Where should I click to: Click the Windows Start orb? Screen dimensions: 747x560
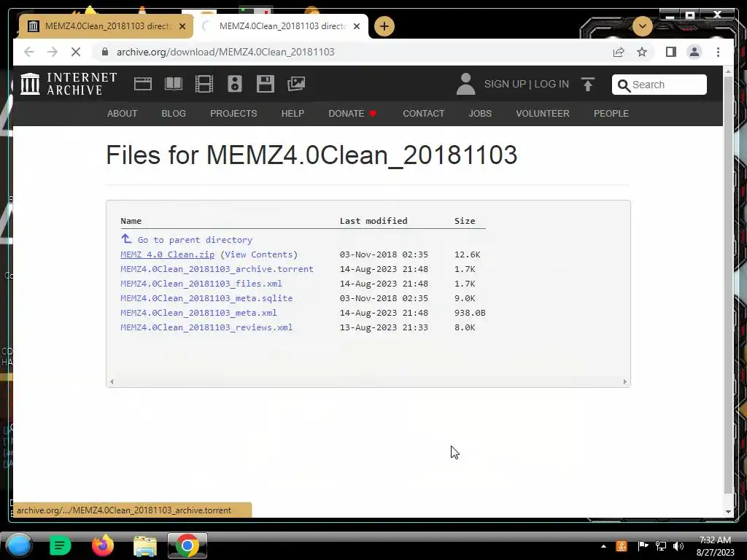tap(19, 545)
